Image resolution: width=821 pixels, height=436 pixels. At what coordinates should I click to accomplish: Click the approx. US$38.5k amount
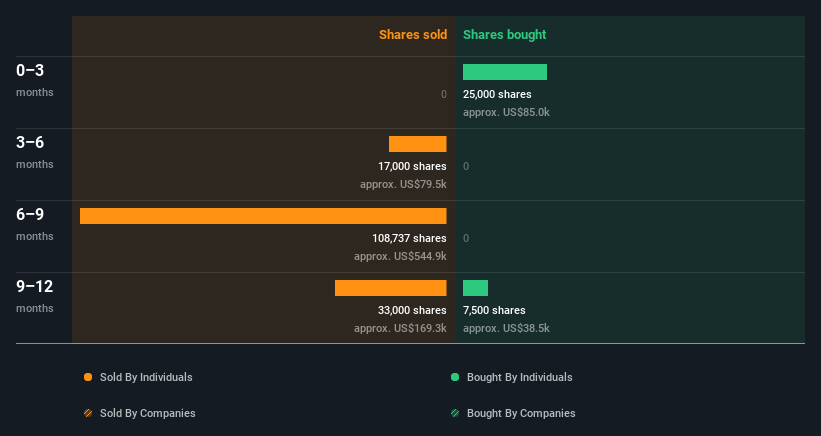pyautogui.click(x=506, y=328)
